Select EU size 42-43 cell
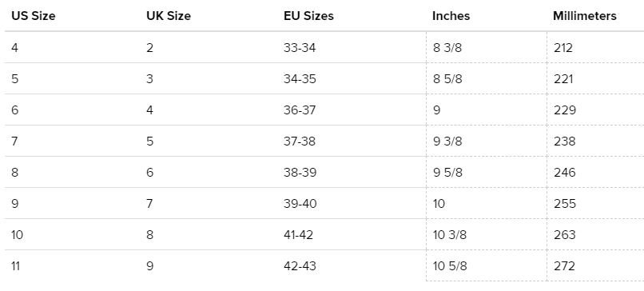 point(300,266)
